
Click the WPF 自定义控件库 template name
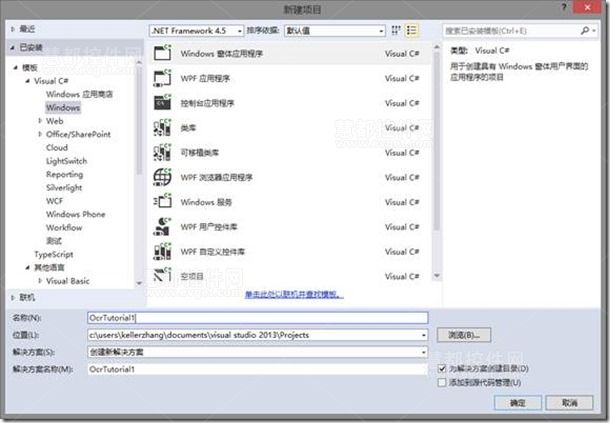[x=213, y=252]
